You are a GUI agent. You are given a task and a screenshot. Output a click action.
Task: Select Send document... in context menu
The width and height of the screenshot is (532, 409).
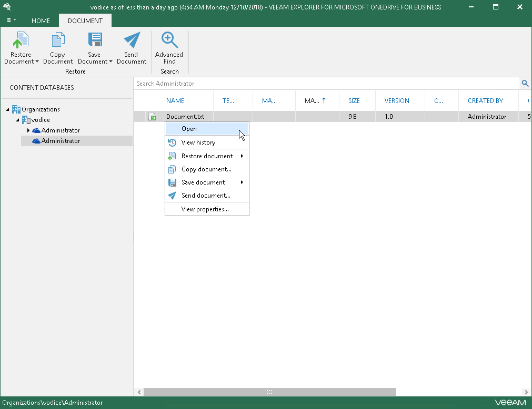coord(207,196)
